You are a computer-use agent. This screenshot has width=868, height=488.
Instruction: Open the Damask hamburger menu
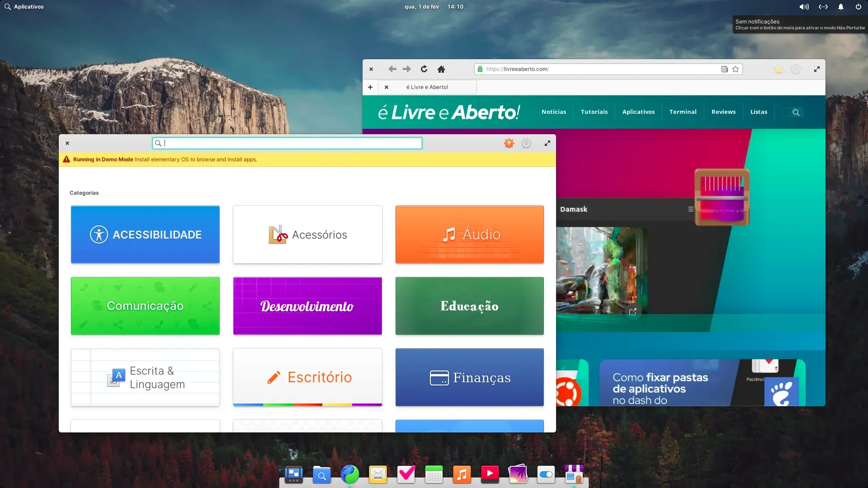[690, 209]
